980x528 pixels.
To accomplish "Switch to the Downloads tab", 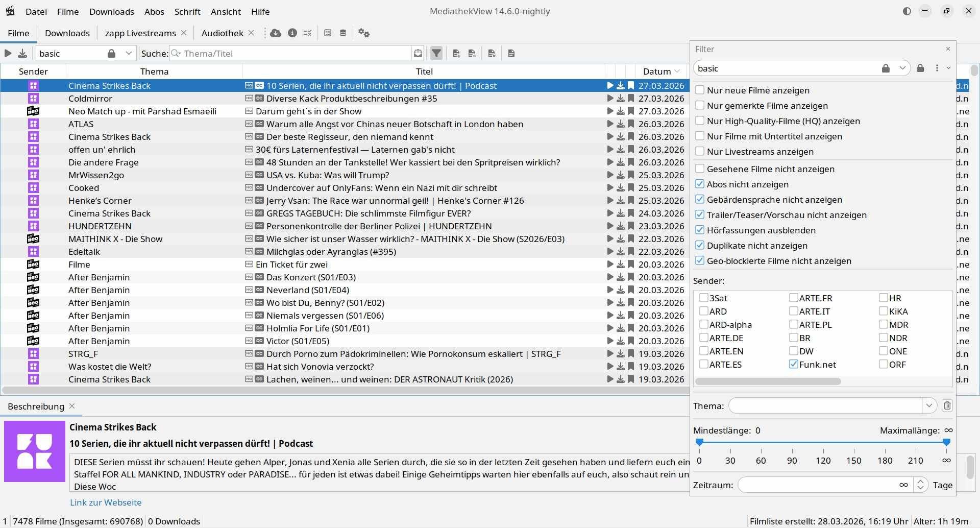I will tap(67, 33).
